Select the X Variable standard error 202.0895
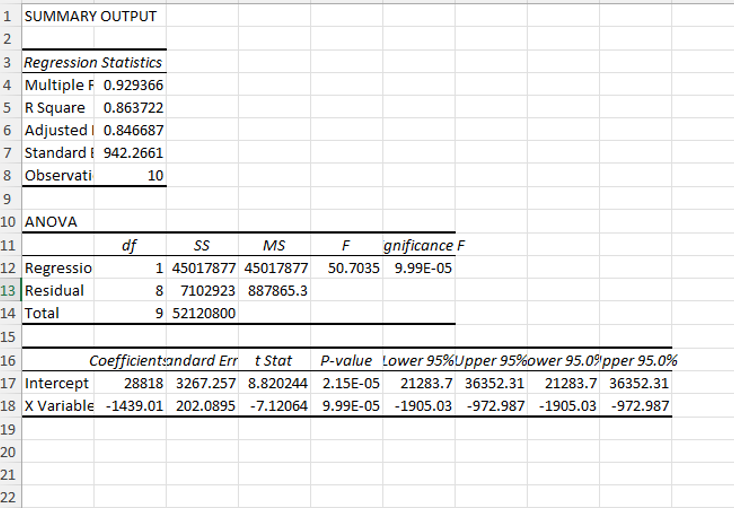Viewport: 734px width, 510px height. (202, 406)
